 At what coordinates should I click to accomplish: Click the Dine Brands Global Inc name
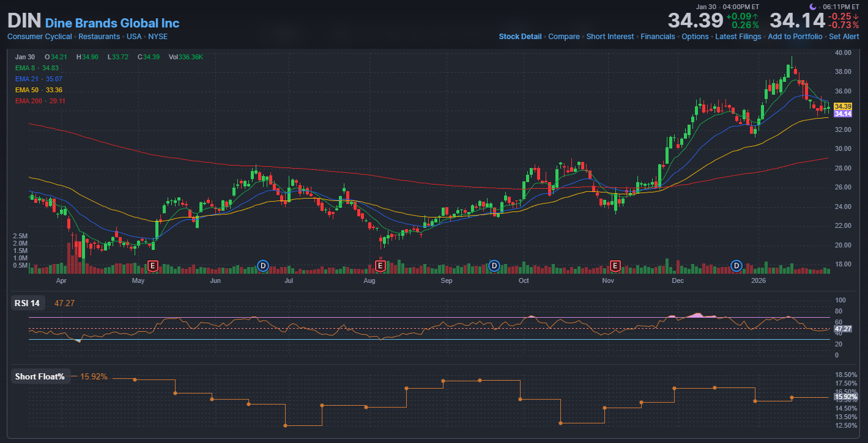[113, 23]
